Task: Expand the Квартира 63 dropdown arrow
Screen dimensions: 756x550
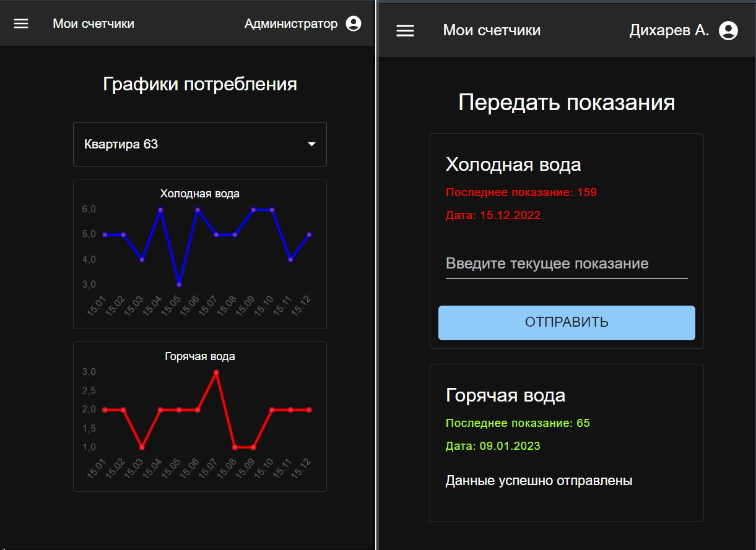Action: click(x=311, y=144)
